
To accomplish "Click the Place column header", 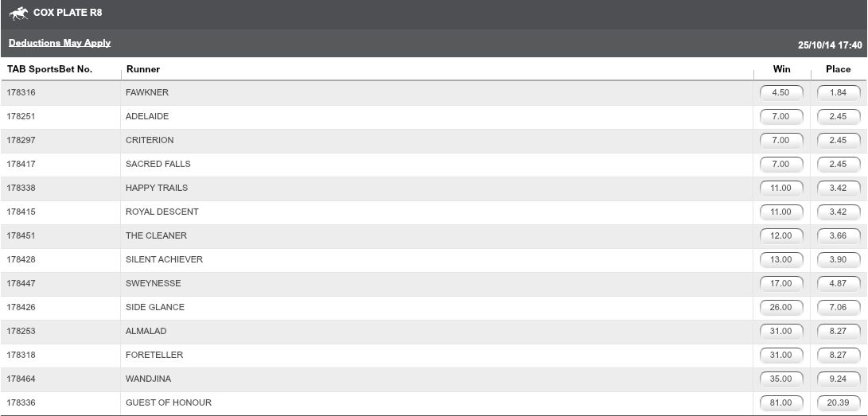I will [x=838, y=69].
